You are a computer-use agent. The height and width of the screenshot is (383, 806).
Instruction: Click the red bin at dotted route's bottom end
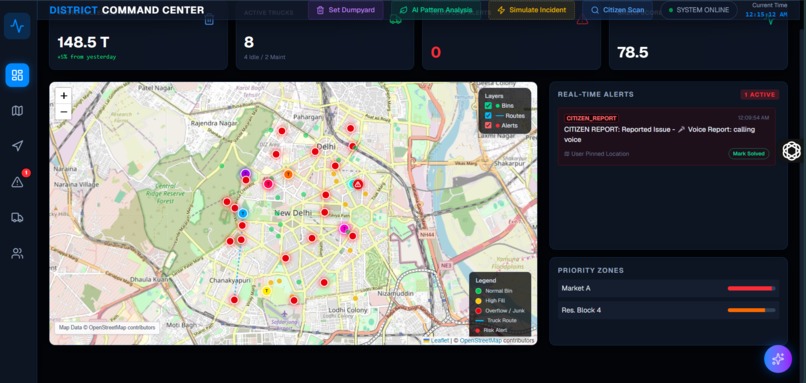click(234, 300)
